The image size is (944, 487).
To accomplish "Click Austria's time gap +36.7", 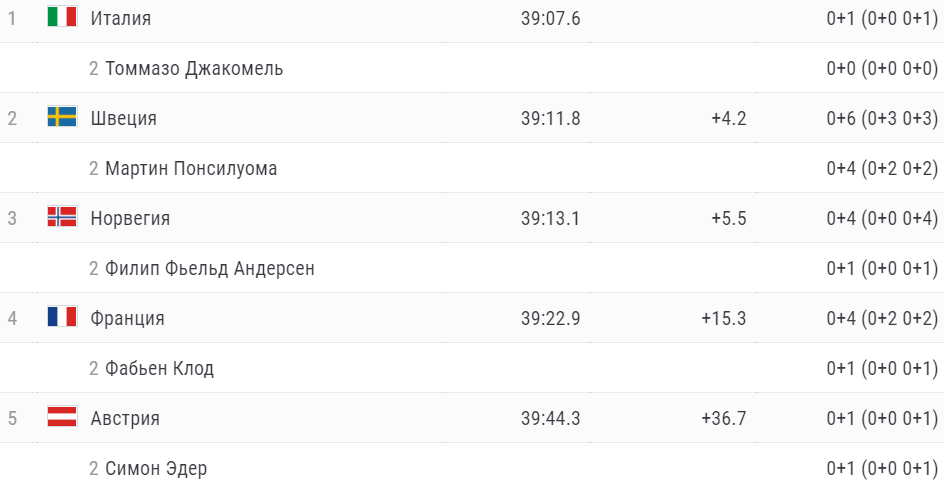I will coord(724,418).
